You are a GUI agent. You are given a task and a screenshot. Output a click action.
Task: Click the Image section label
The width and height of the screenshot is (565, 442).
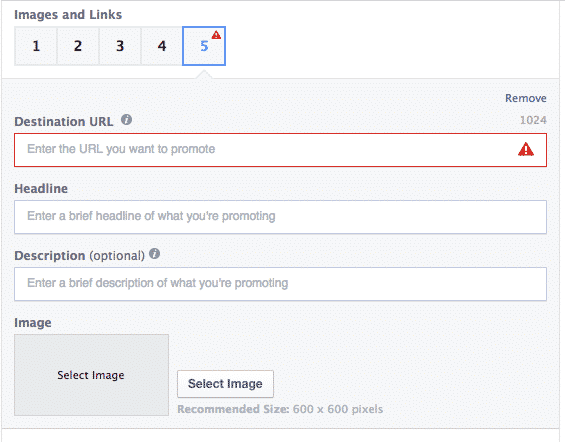tap(33, 323)
